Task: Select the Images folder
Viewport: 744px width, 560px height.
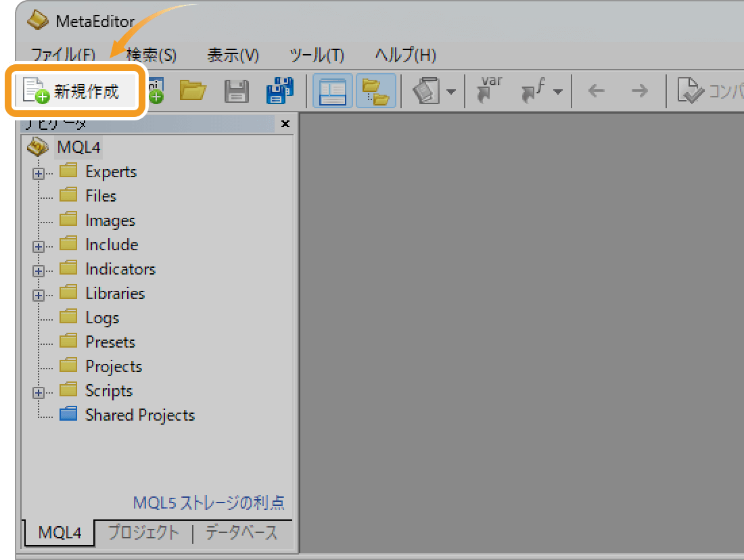Action: coord(110,220)
